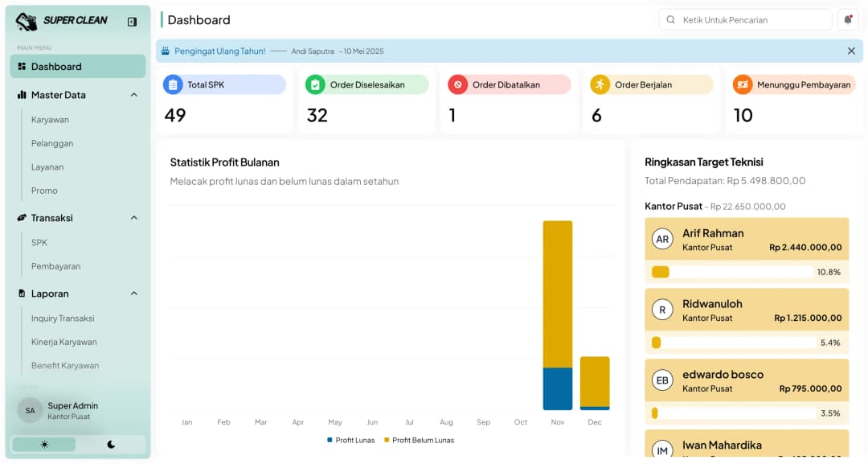Switch to light mode sun toggle

[x=44, y=445]
